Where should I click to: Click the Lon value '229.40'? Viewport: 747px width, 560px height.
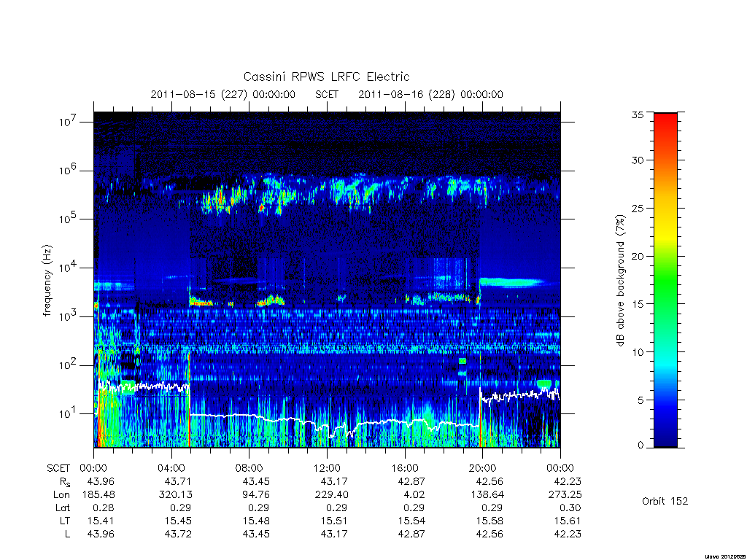pyautogui.click(x=331, y=495)
